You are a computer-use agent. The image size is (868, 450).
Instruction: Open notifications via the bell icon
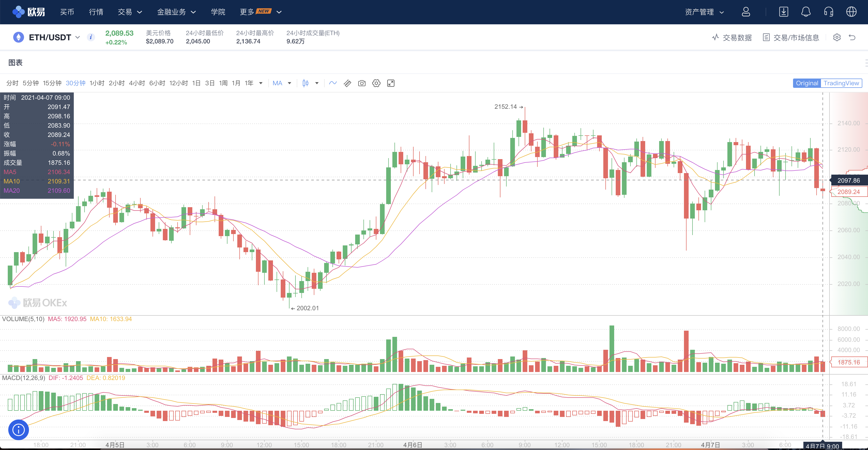pyautogui.click(x=806, y=12)
